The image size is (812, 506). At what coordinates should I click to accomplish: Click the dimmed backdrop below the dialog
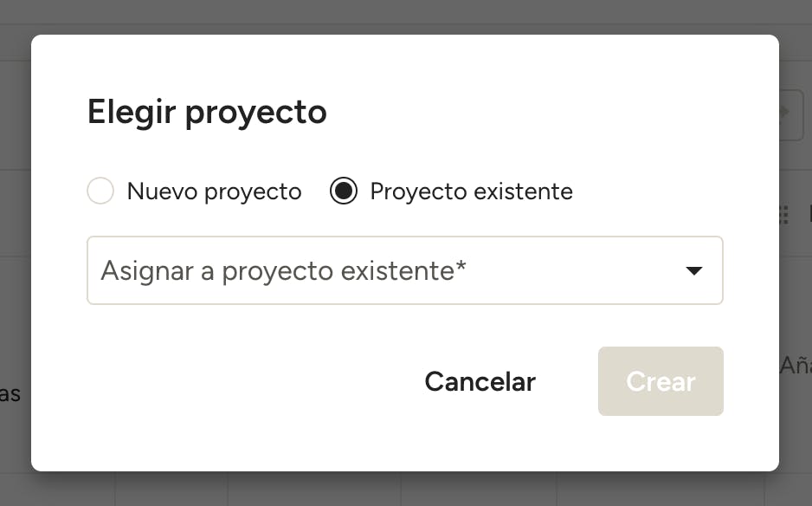coord(405,489)
